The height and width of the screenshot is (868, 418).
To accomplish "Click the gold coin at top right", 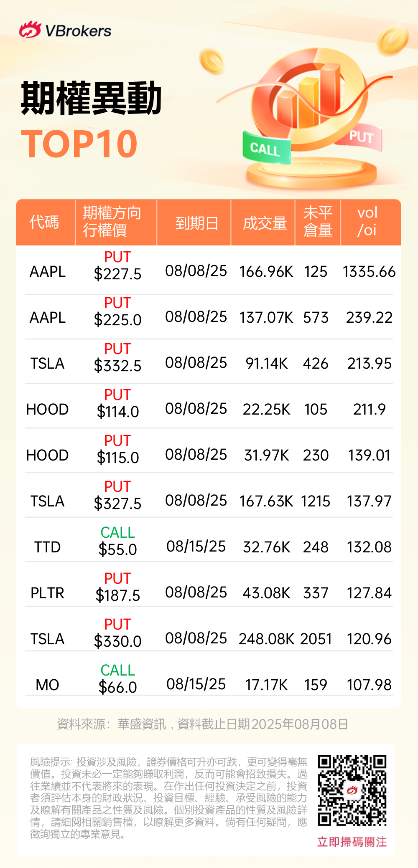I will click(393, 40).
